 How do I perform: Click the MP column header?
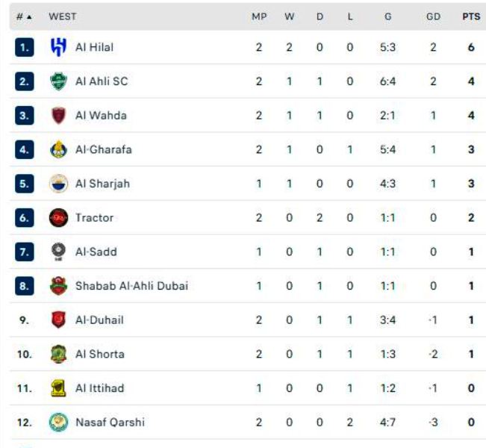point(259,16)
